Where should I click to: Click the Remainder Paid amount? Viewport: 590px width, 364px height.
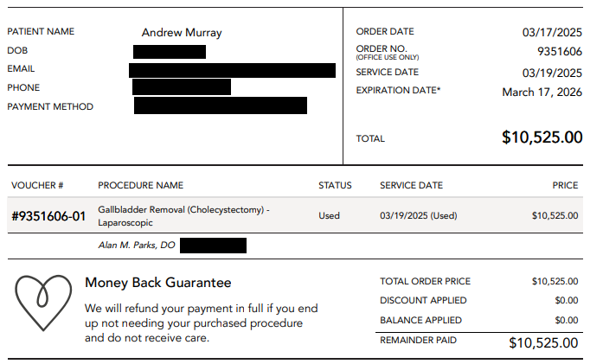tap(543, 343)
